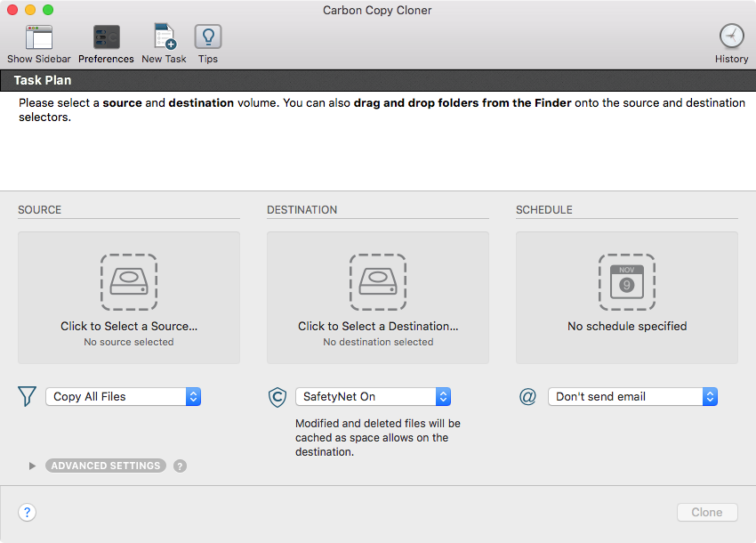Click the SafetyNet description text
The height and width of the screenshot is (543, 756).
(x=377, y=437)
